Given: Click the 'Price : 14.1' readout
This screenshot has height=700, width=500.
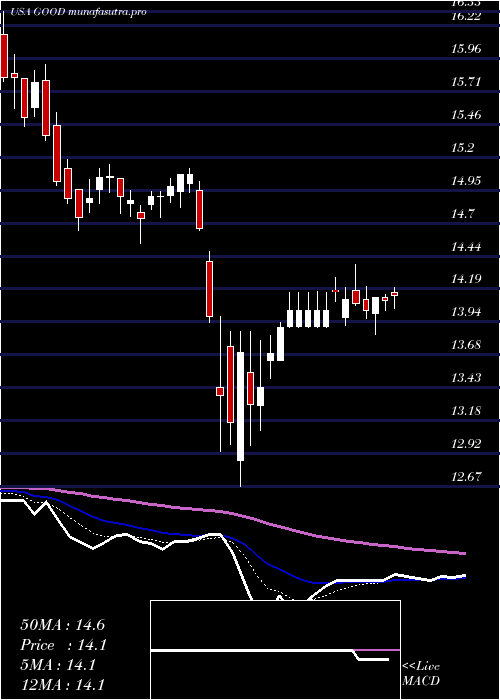Looking at the screenshot, I should coord(62,645).
